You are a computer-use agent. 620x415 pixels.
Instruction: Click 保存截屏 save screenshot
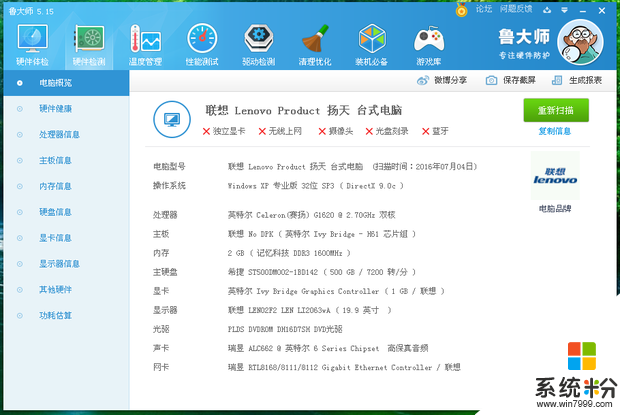(510, 80)
